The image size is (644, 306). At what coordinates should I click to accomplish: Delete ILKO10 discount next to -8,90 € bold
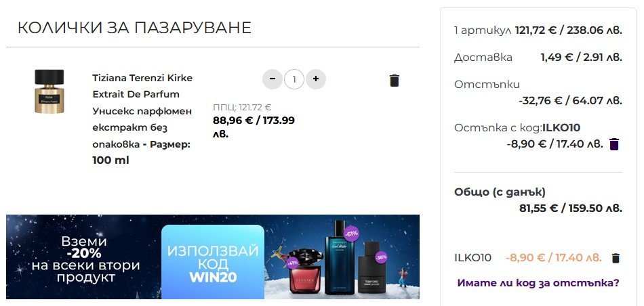[x=614, y=144]
